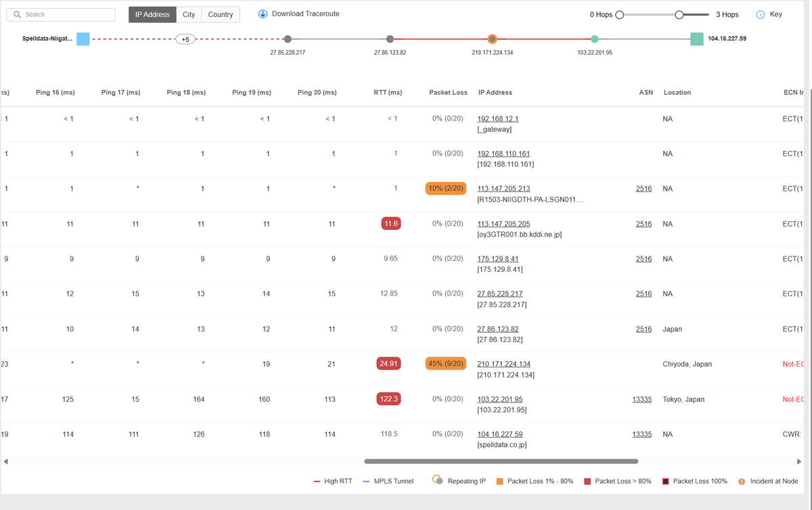The width and height of the screenshot is (812, 510).
Task: Click the Tokyo, Japan location cell
Action: pyautogui.click(x=683, y=399)
